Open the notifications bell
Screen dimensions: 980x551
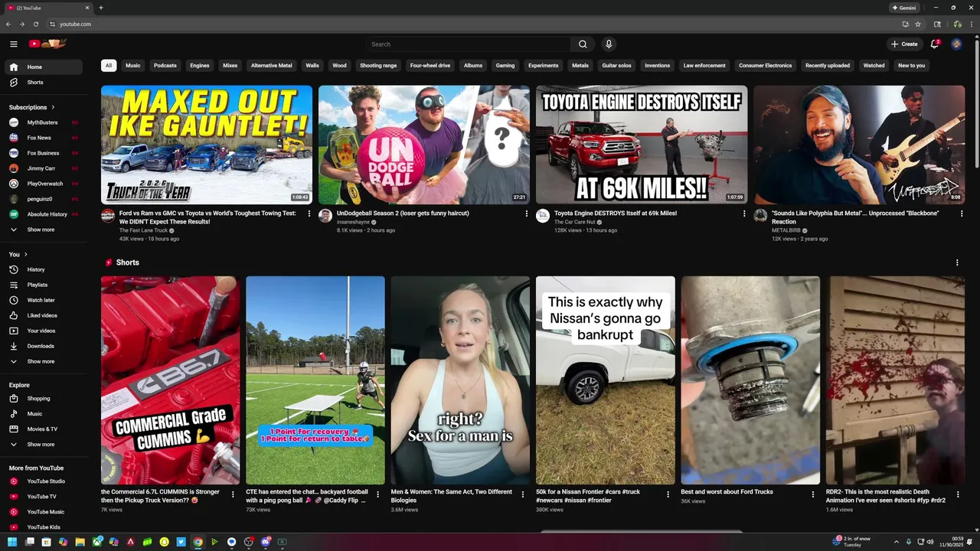tap(934, 44)
